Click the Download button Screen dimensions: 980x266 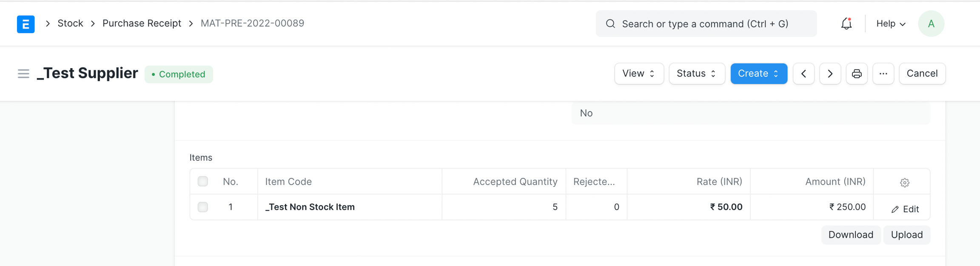point(850,235)
